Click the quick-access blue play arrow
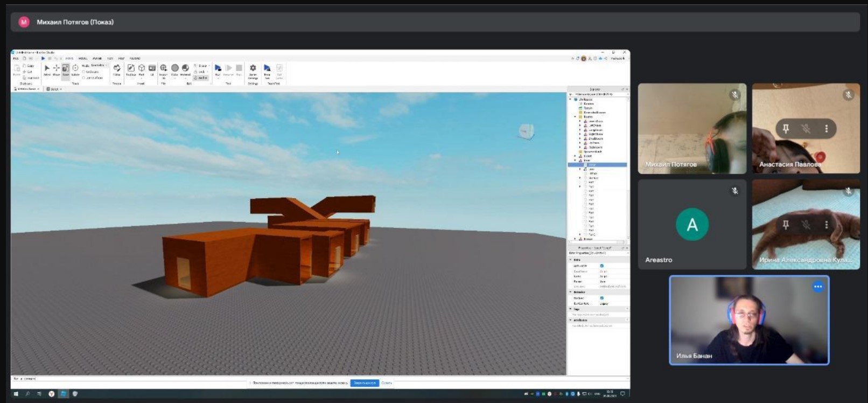The width and height of the screenshot is (868, 403). (x=43, y=58)
